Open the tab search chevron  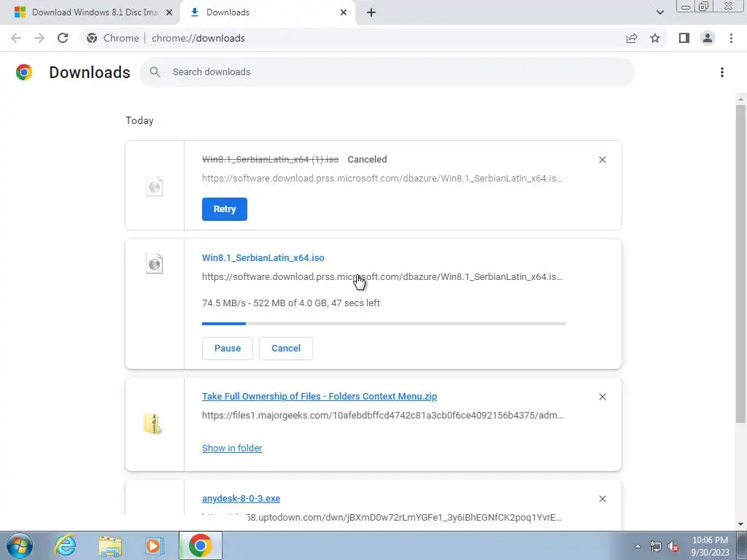659,12
